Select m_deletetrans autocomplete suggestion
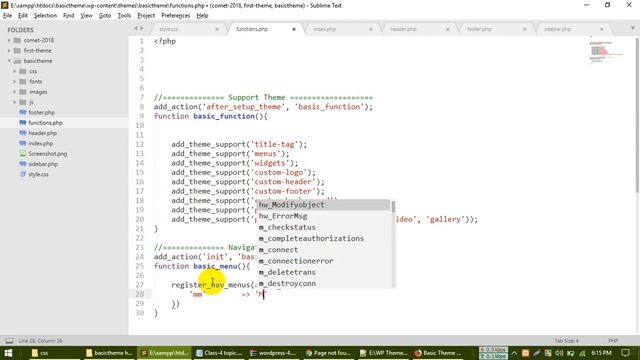The height and width of the screenshot is (360, 640). pos(323,272)
